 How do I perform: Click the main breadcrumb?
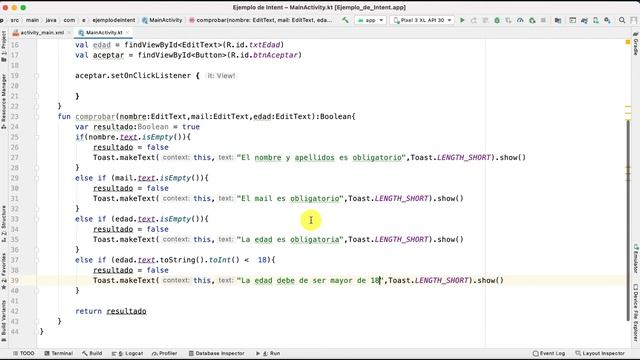pyautogui.click(x=32, y=20)
